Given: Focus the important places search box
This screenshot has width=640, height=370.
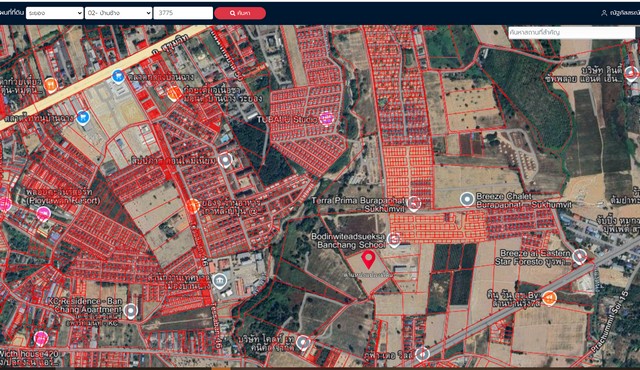Looking at the screenshot, I should (571, 32).
